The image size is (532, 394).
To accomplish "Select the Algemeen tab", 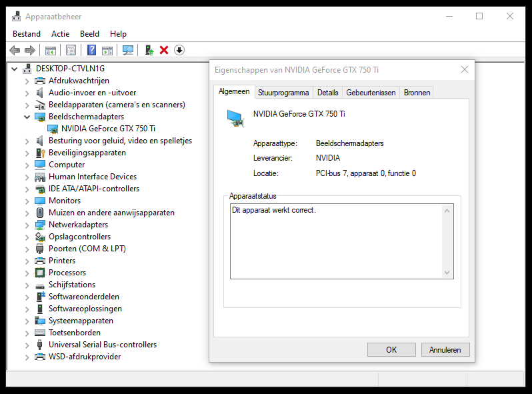I will (234, 91).
